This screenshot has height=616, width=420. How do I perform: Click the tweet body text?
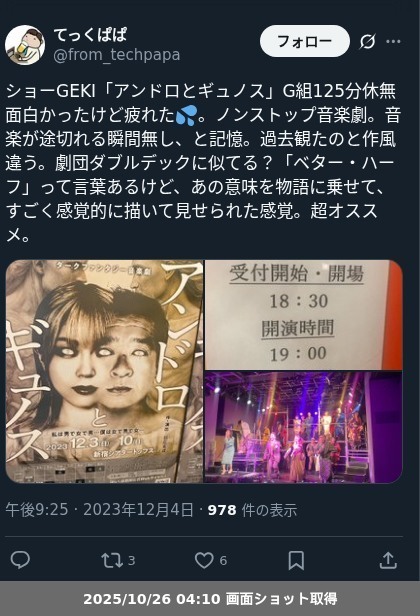pos(202,163)
